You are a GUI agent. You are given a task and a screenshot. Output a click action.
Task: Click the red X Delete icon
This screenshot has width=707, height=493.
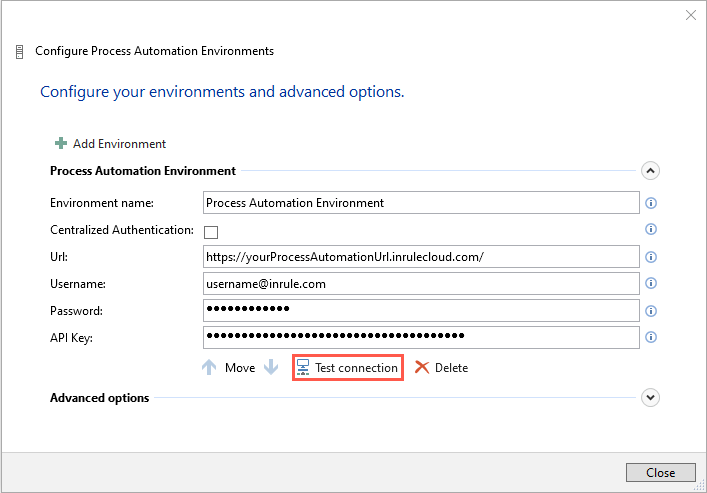[422, 368]
